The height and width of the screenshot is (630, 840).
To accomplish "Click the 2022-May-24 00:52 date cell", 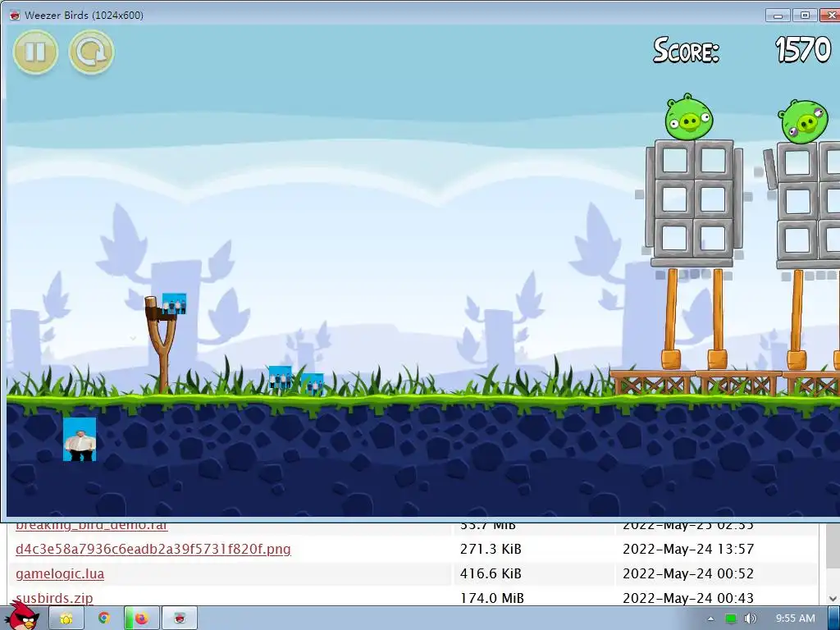I will point(688,573).
